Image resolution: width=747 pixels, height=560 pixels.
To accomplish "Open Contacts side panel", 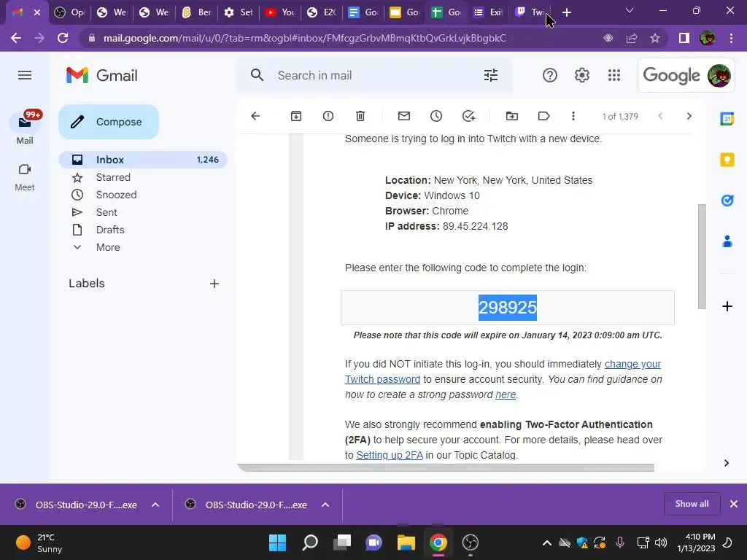I will [727, 241].
